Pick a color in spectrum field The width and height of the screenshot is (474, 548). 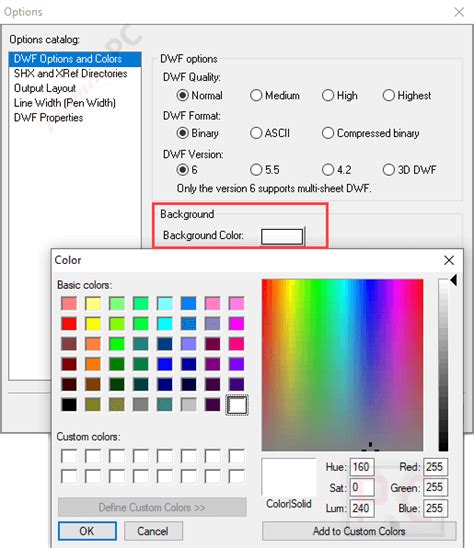342,365
